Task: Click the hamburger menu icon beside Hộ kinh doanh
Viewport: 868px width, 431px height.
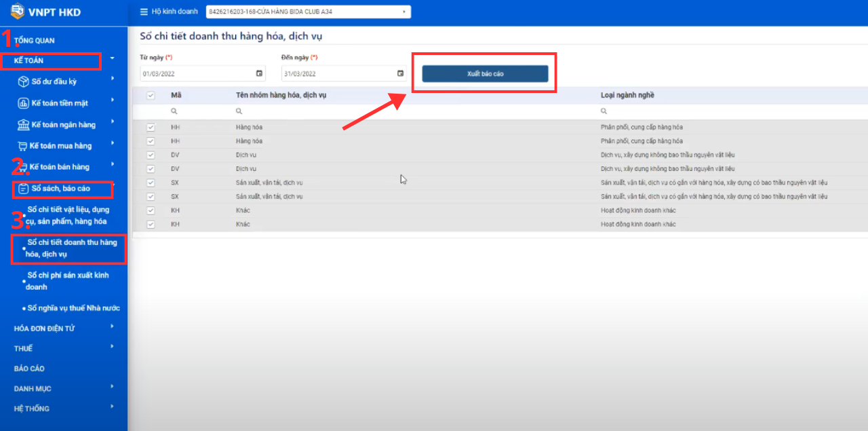Action: coord(143,12)
